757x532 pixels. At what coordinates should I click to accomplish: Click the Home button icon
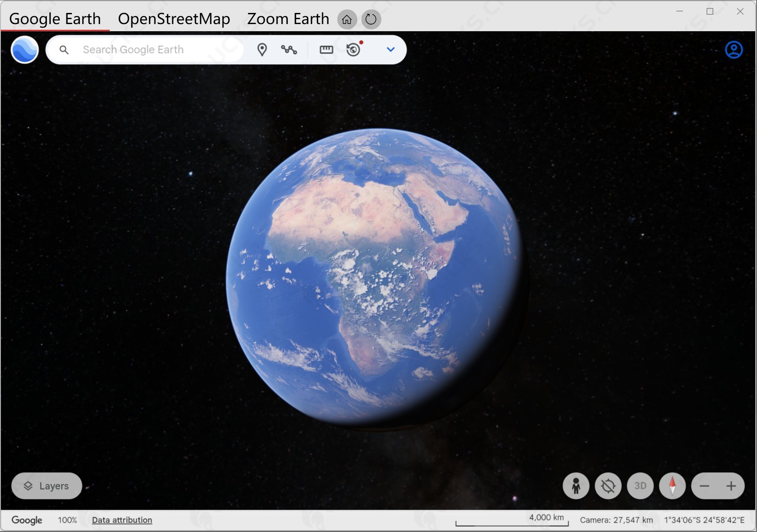347,20
